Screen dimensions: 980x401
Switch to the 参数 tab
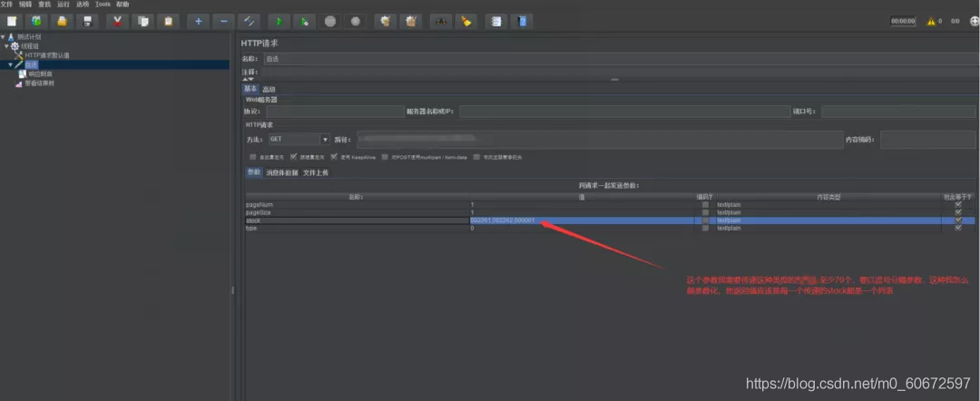point(254,172)
